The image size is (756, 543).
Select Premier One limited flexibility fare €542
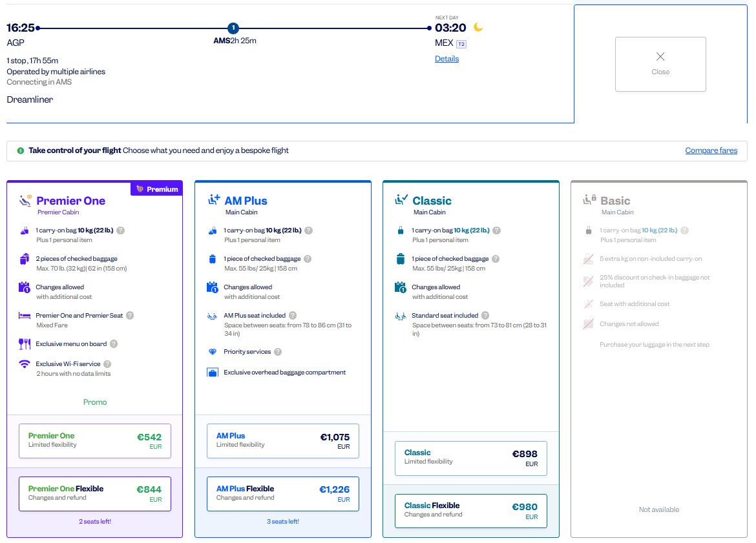point(95,441)
